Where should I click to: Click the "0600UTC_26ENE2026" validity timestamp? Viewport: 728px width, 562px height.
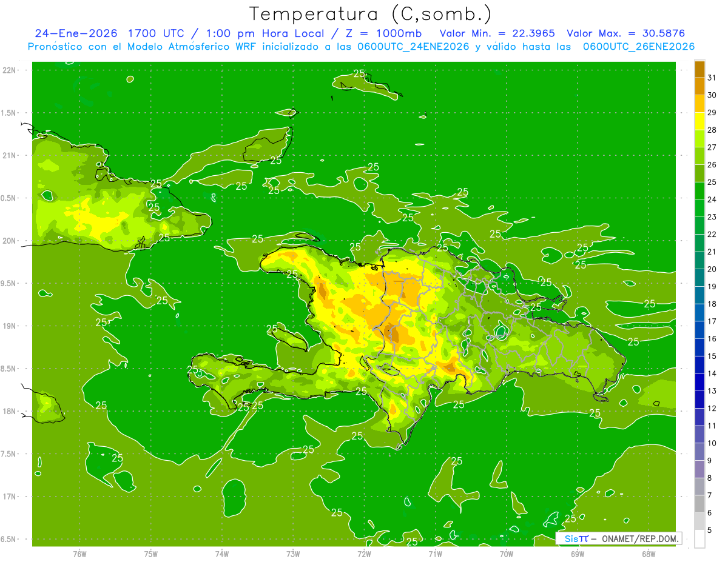pyautogui.click(x=639, y=47)
